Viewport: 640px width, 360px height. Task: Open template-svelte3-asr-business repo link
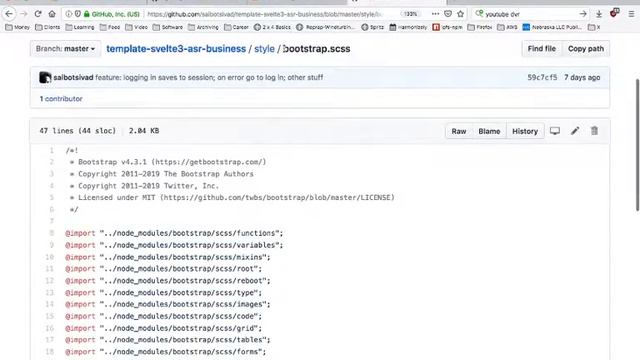[x=176, y=49]
